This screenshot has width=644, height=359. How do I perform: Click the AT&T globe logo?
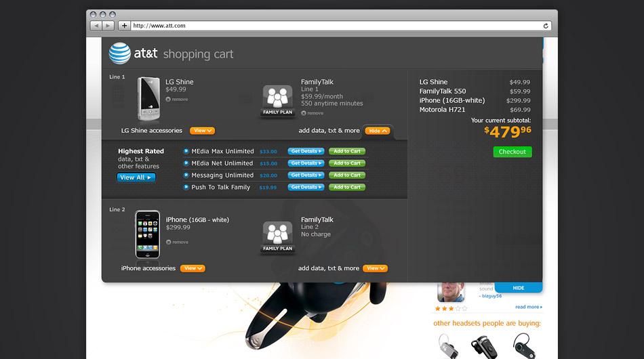pos(119,54)
